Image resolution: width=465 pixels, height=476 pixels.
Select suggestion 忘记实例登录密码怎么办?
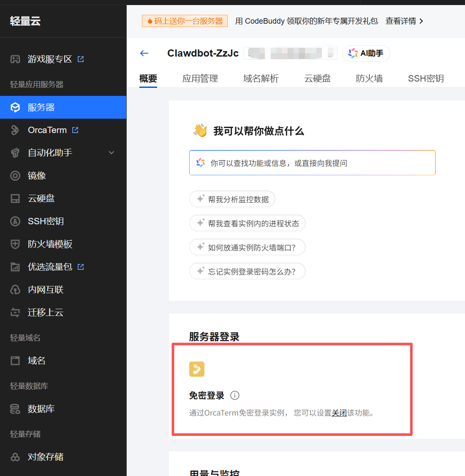(x=247, y=271)
